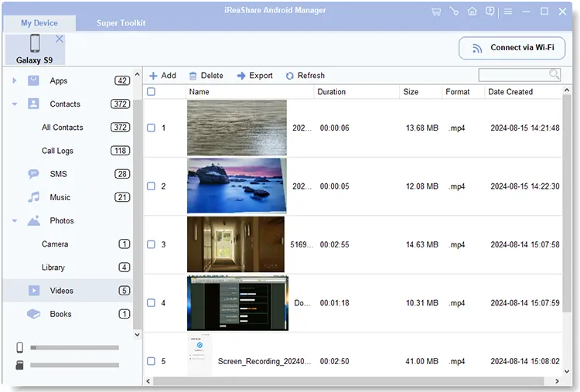
Task: Click the SMS speech bubble icon
Action: (x=33, y=174)
